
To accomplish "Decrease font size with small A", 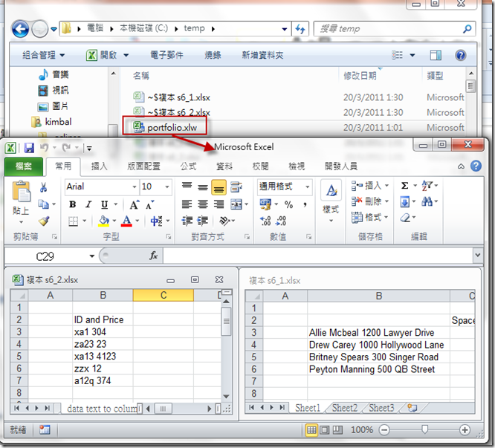I will pos(149,205).
